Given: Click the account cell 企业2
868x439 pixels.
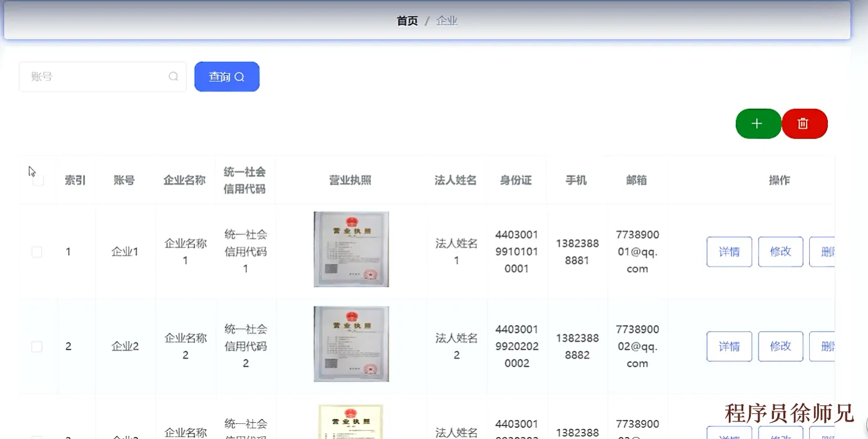Looking at the screenshot, I should [125, 346].
